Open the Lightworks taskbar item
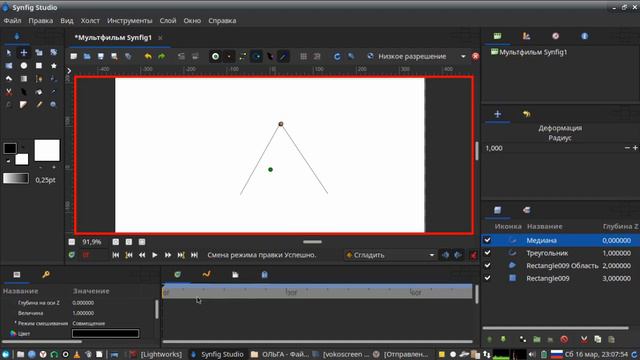This screenshot has height=360, width=640. click(156, 354)
